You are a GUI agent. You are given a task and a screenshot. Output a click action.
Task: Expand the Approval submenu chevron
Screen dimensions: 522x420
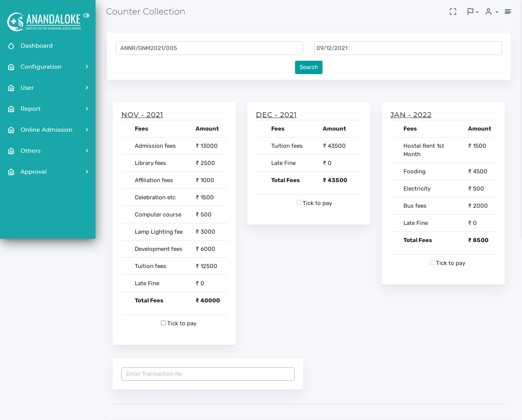tap(87, 172)
